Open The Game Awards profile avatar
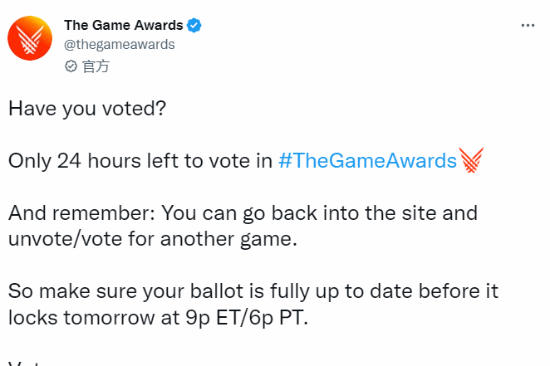 tap(30, 38)
